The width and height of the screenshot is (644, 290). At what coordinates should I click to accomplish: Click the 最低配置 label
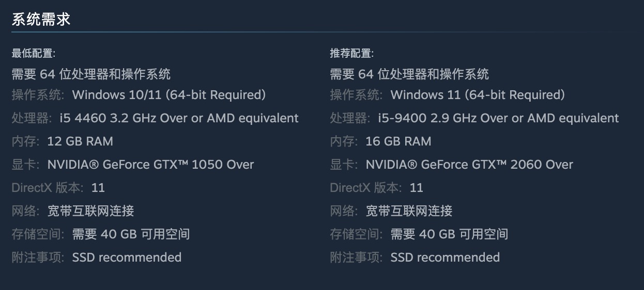coord(34,53)
